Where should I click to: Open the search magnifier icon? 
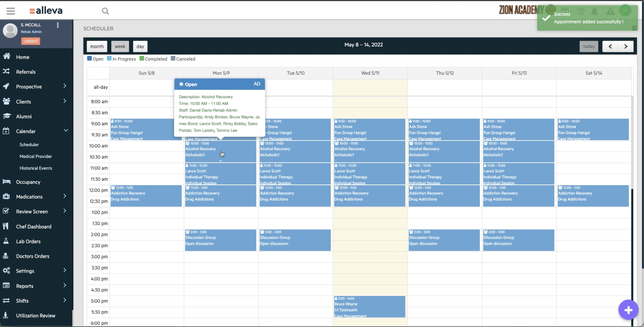tap(105, 11)
